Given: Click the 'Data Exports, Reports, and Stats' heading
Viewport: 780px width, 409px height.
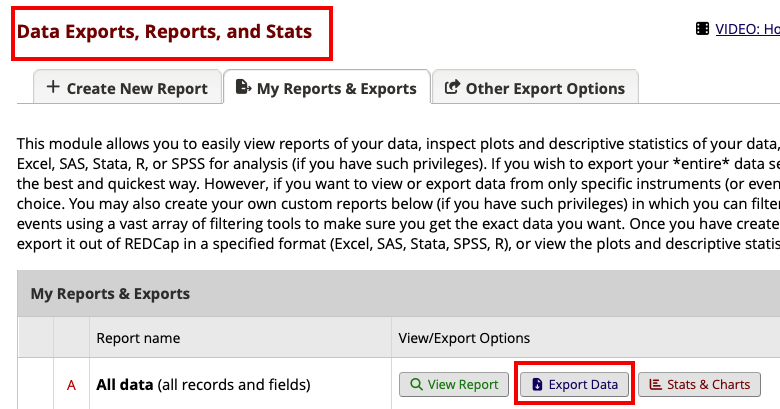Looking at the screenshot, I should click(x=164, y=31).
